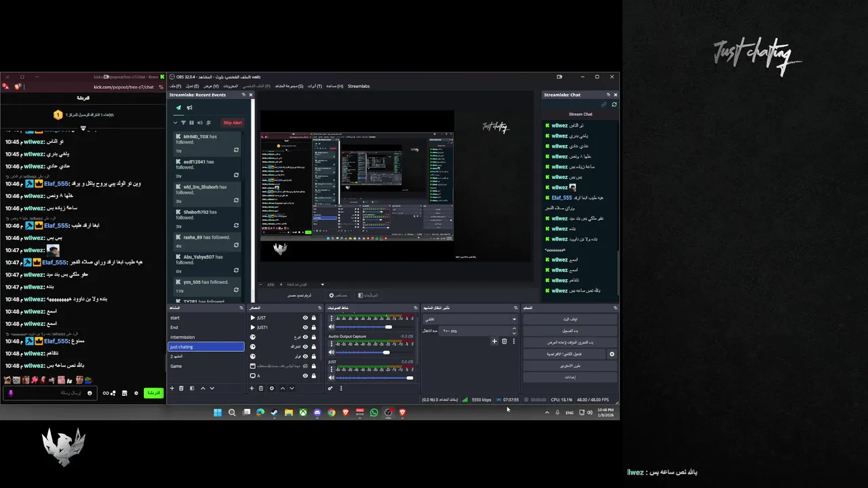This screenshot has width=868, height=488.
Task: Open the مساعدة (H) Help menu
Action: pyautogui.click(x=335, y=86)
